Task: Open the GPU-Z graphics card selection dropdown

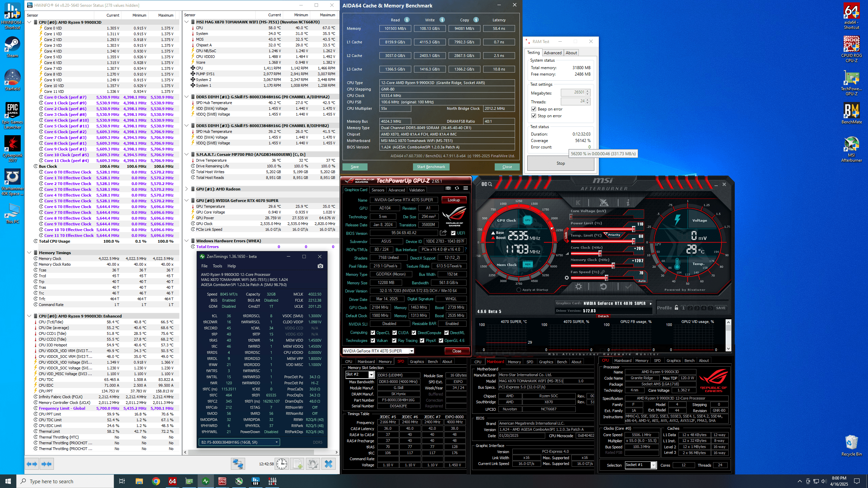Action: (411, 351)
